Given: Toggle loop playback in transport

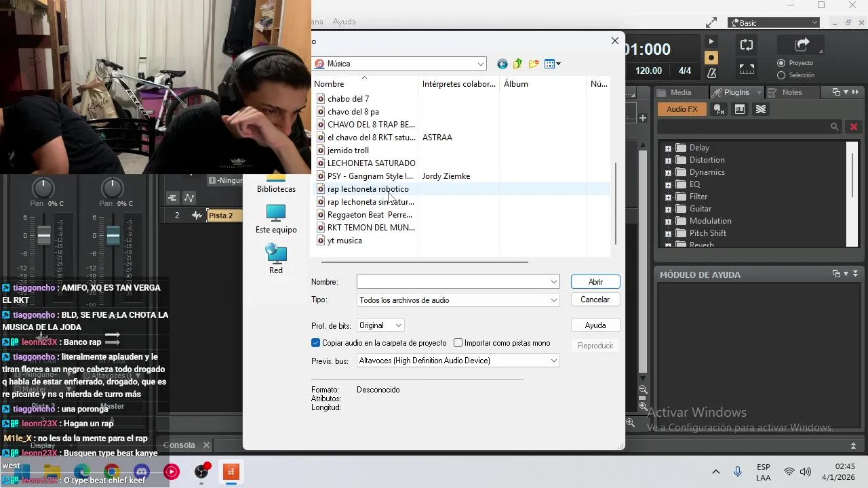Looking at the screenshot, I should (747, 45).
